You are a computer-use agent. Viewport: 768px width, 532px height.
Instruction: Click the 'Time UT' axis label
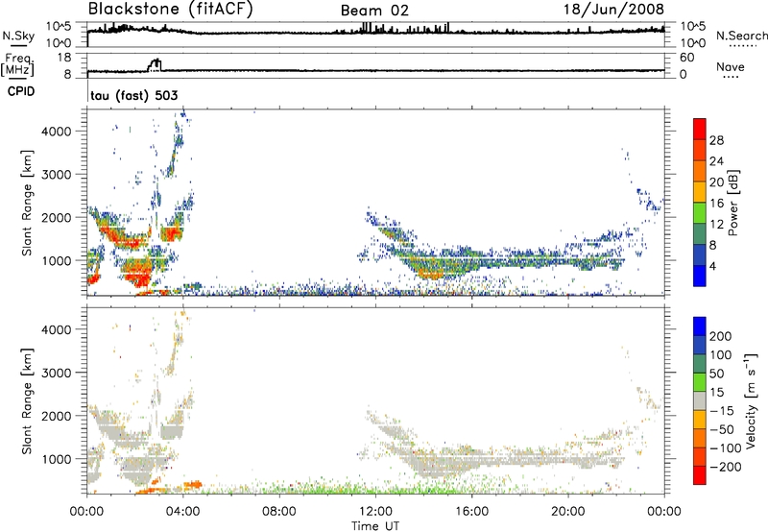coord(375,526)
